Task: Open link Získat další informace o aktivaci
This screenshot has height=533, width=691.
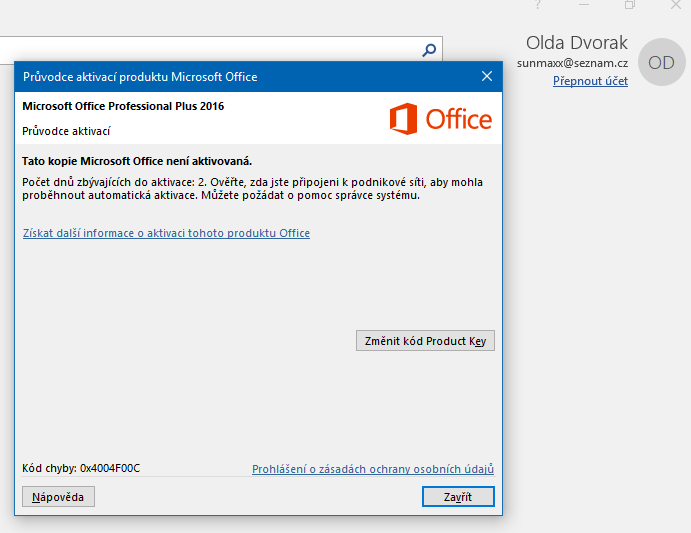Action: click(x=166, y=233)
